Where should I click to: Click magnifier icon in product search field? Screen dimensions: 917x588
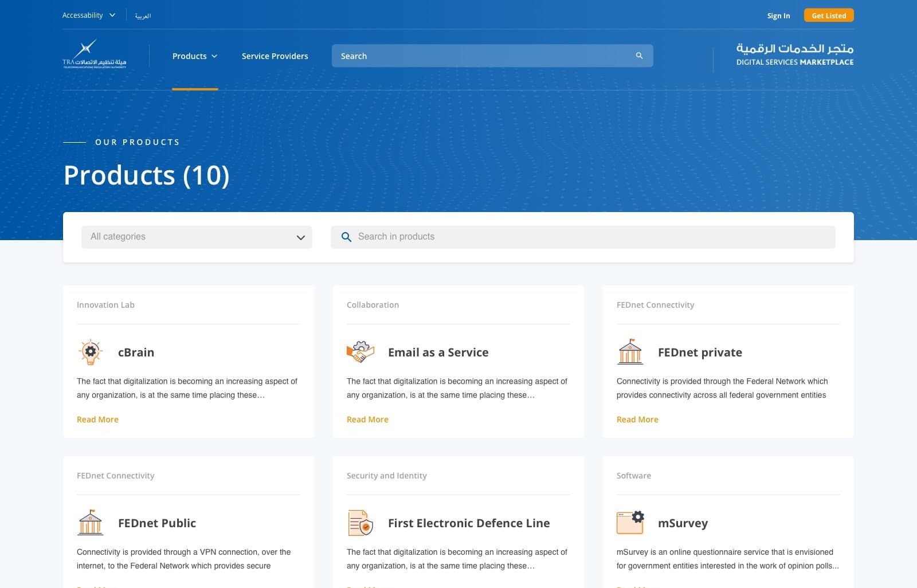(x=346, y=237)
